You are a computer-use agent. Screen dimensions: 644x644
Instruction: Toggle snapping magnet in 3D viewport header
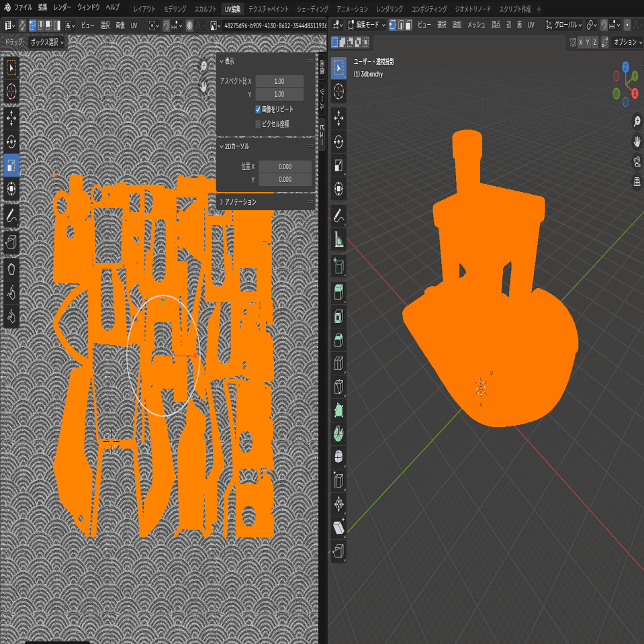604,25
